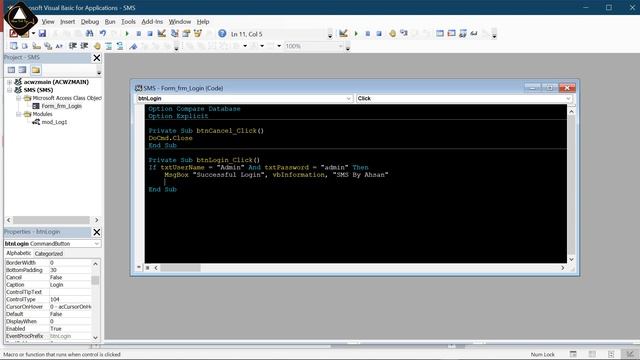Open the Help menu
Screen dimensions: 640x360
[x=203, y=22]
